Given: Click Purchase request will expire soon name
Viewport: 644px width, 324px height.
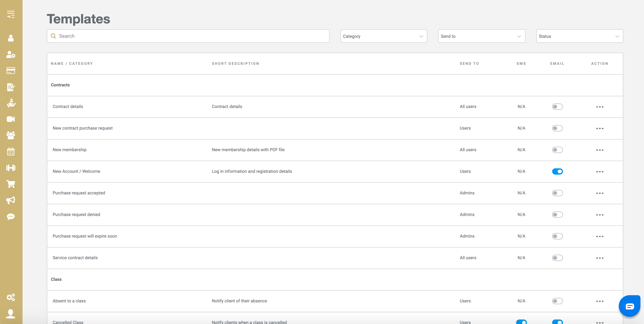Looking at the screenshot, I should (85, 236).
